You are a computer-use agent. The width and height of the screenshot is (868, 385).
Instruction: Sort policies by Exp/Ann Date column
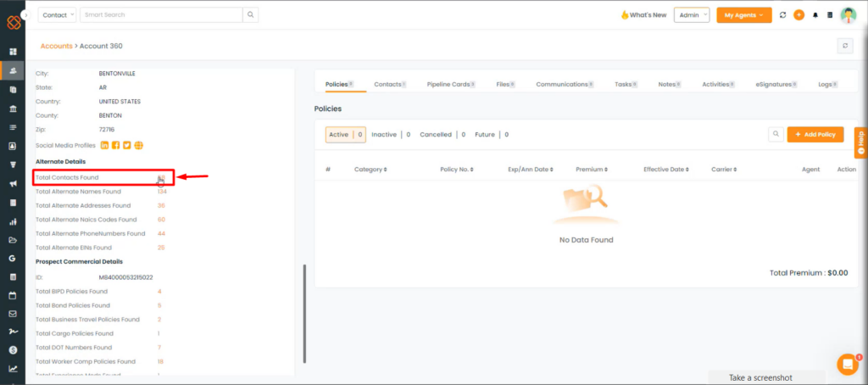point(531,170)
